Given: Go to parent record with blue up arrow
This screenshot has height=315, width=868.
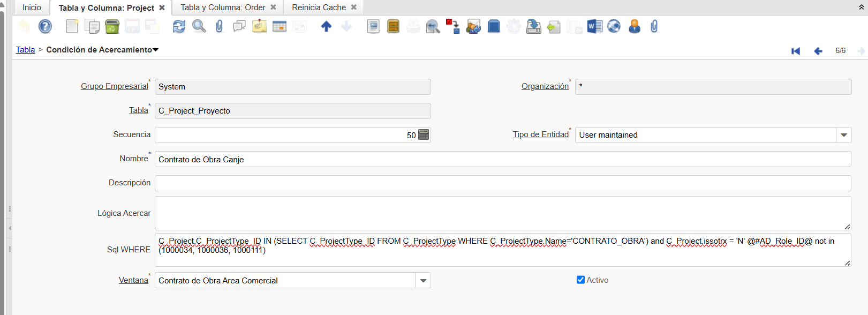Looking at the screenshot, I should click(x=326, y=26).
